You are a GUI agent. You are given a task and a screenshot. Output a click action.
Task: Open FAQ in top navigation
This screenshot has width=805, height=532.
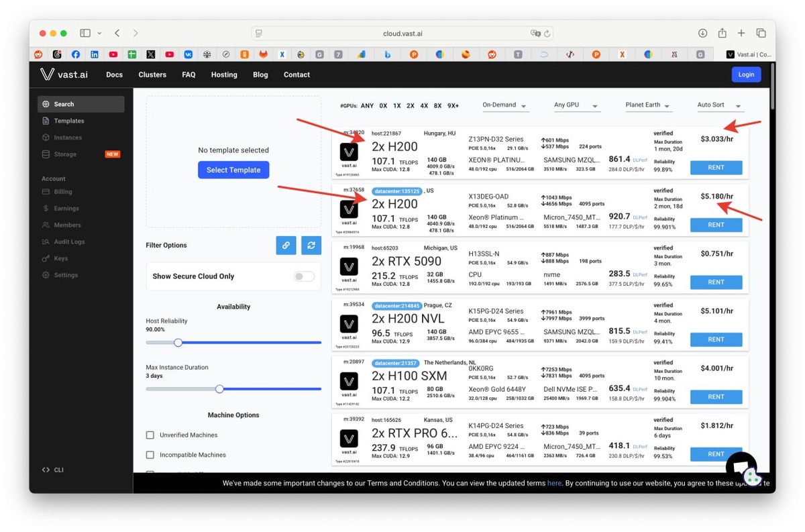tap(189, 74)
